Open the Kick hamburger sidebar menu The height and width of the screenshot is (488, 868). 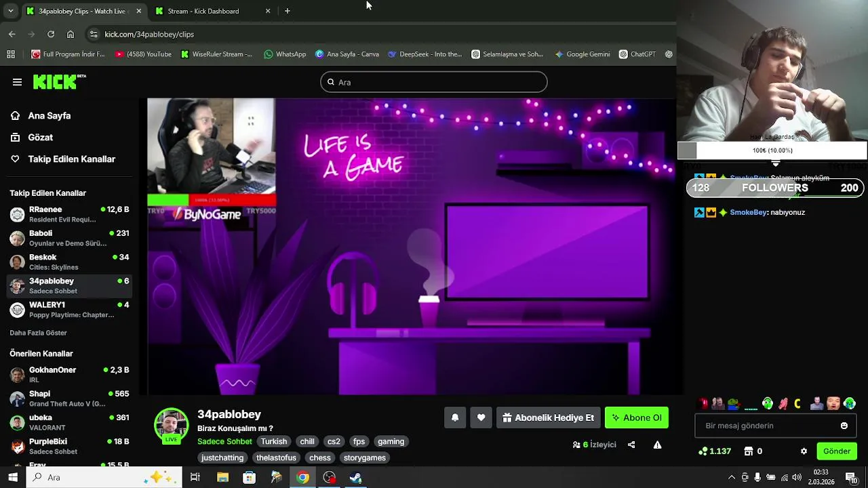(17, 82)
